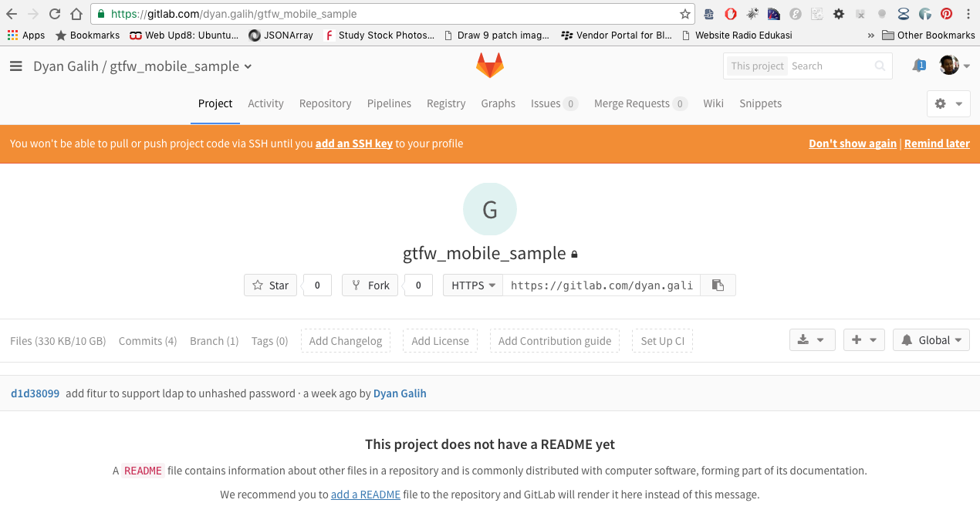Bookmark this page with the star icon
The image size is (980, 530).
pos(684,14)
